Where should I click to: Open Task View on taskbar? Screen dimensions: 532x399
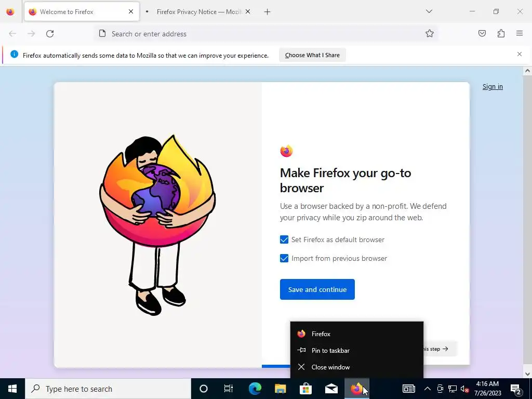click(x=229, y=389)
